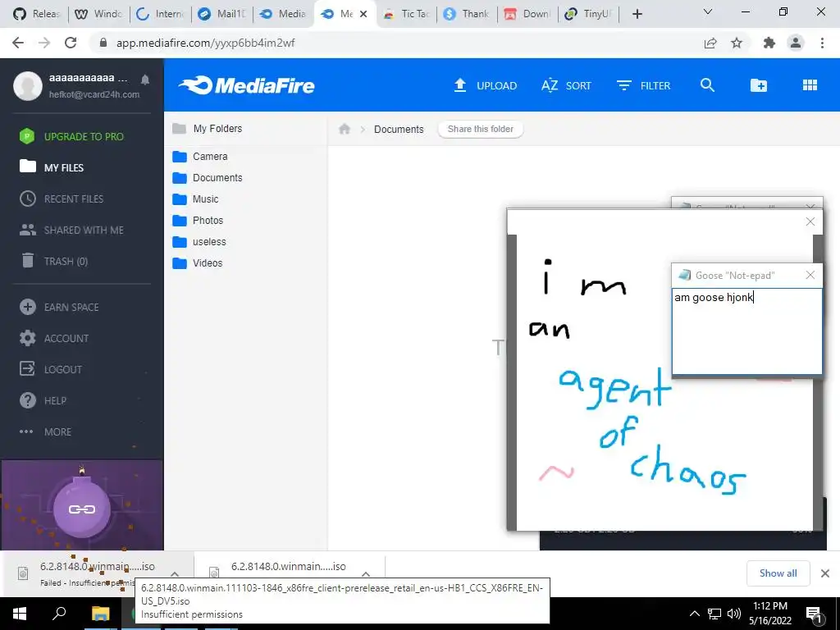Click the Share this folder button
The height and width of the screenshot is (630, 840).
point(481,129)
